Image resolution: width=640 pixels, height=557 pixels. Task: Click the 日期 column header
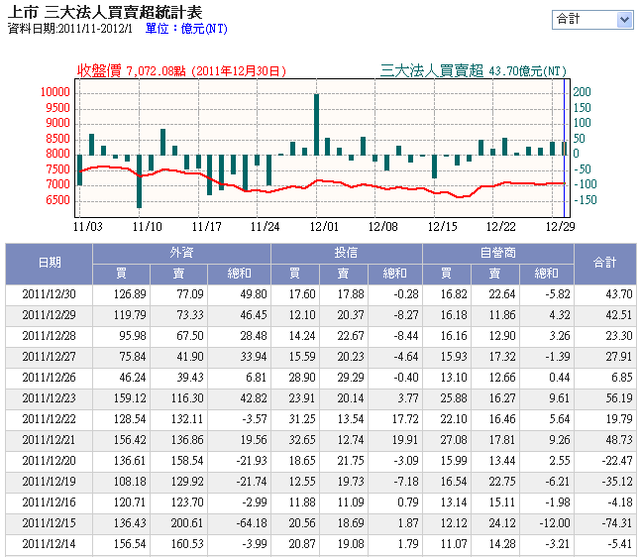tap(49, 264)
